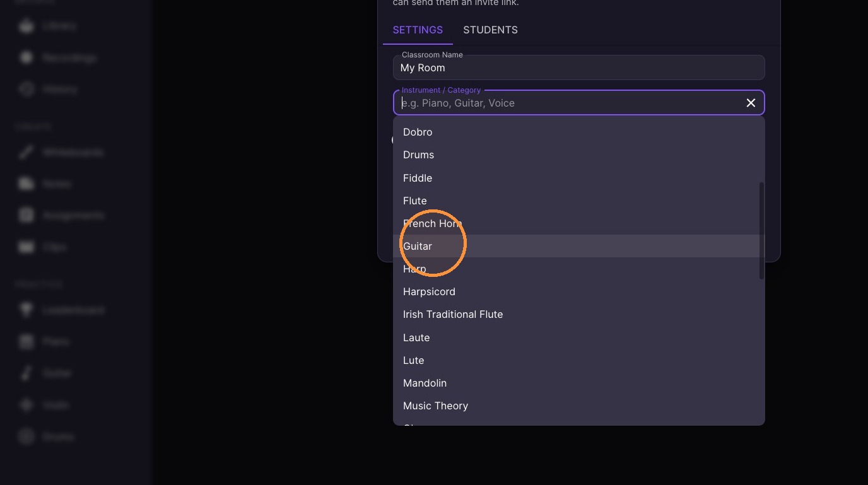This screenshot has width=868, height=485.
Task: Pick the Lute option
Action: tap(578, 360)
